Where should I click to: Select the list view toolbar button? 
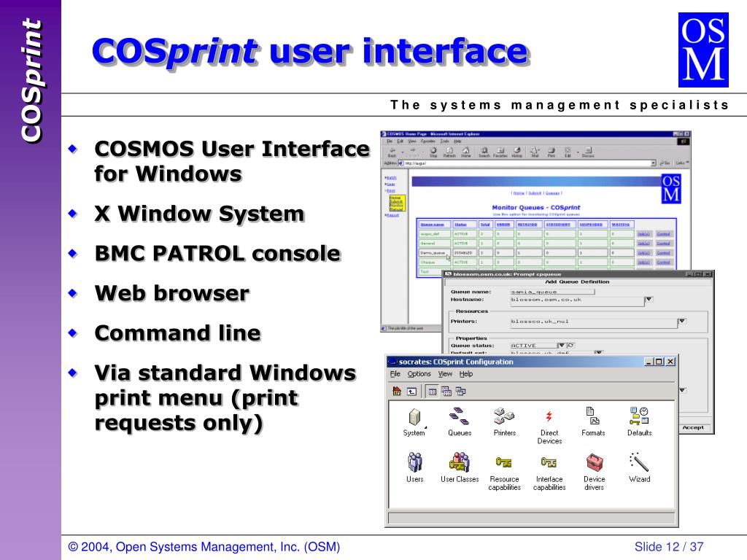point(460,392)
